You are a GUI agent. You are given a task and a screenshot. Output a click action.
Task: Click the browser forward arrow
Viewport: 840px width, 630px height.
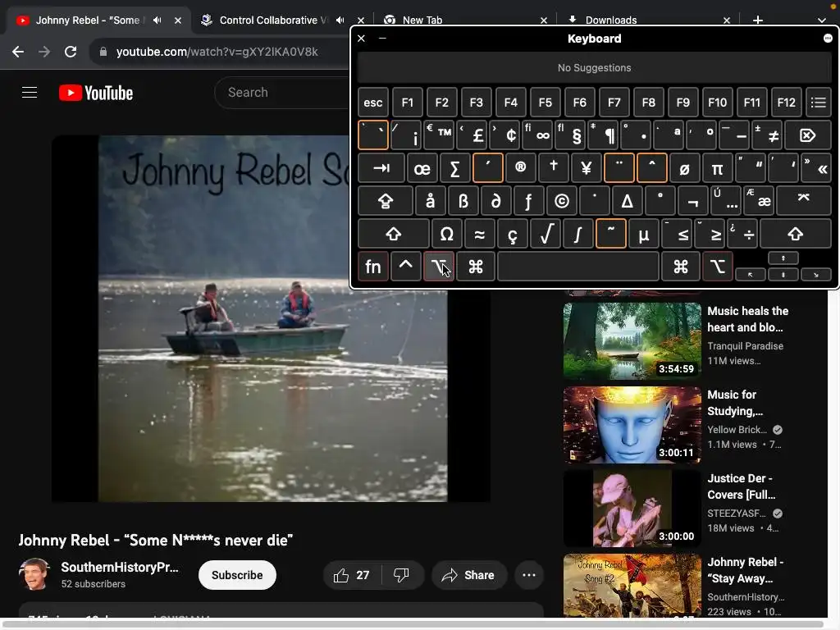(x=44, y=52)
